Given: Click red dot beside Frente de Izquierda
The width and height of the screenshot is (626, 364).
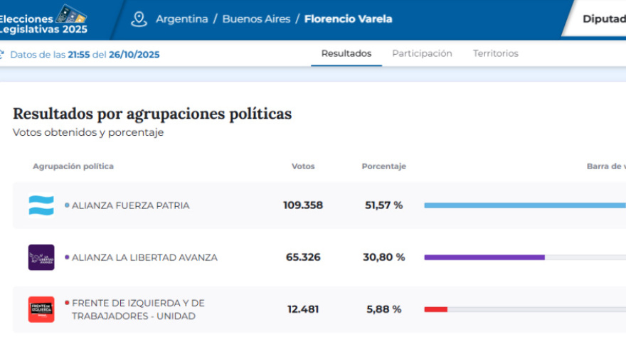Looking at the screenshot, I should pyautogui.click(x=67, y=303).
